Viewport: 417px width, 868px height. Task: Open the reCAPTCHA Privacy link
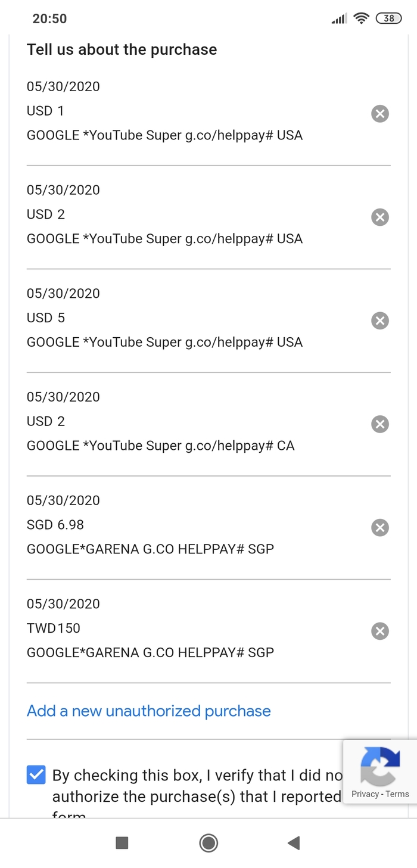click(365, 794)
